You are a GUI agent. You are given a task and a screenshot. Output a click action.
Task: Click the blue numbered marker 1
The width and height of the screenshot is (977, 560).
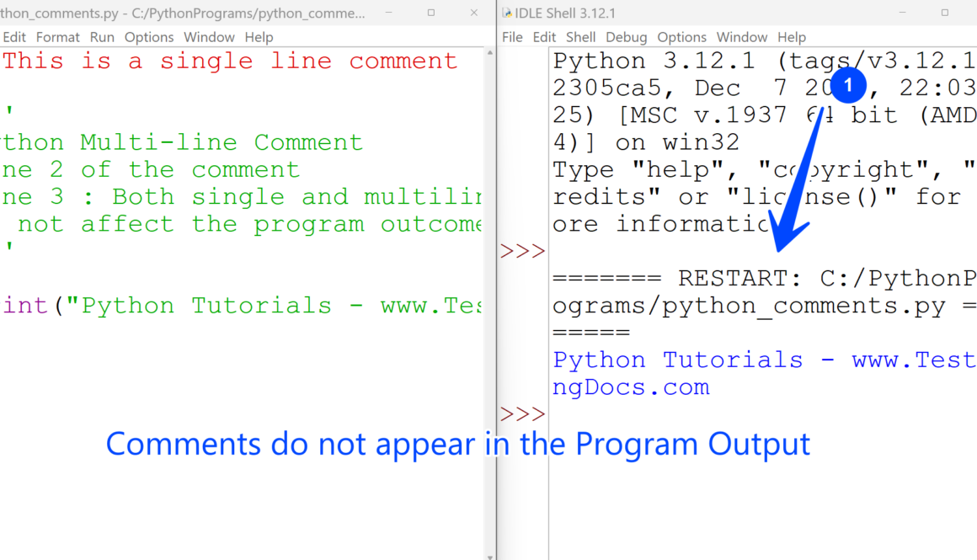[x=848, y=85]
